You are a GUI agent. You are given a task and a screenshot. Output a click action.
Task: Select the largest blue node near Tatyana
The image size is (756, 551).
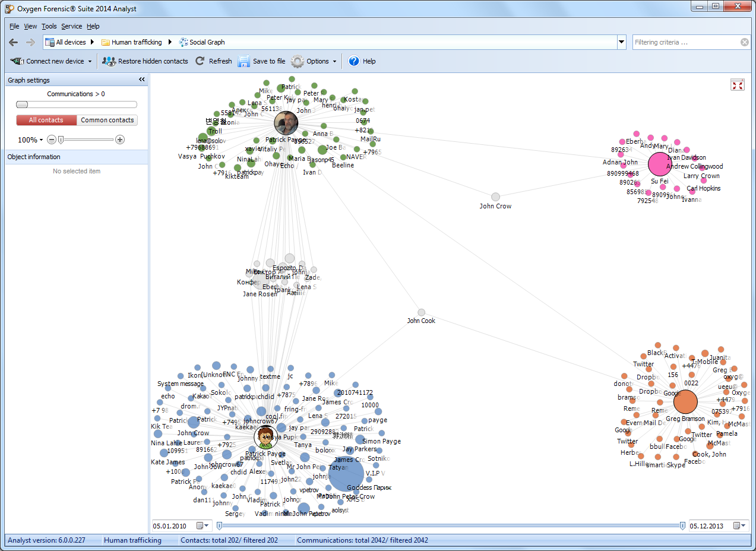(346, 473)
